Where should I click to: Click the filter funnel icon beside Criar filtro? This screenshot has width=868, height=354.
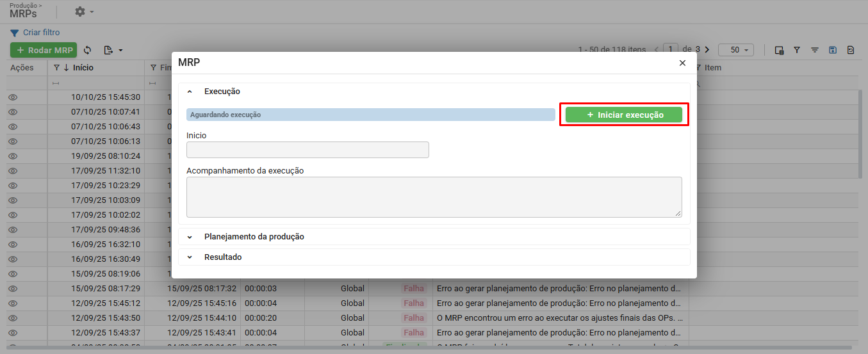[15, 33]
